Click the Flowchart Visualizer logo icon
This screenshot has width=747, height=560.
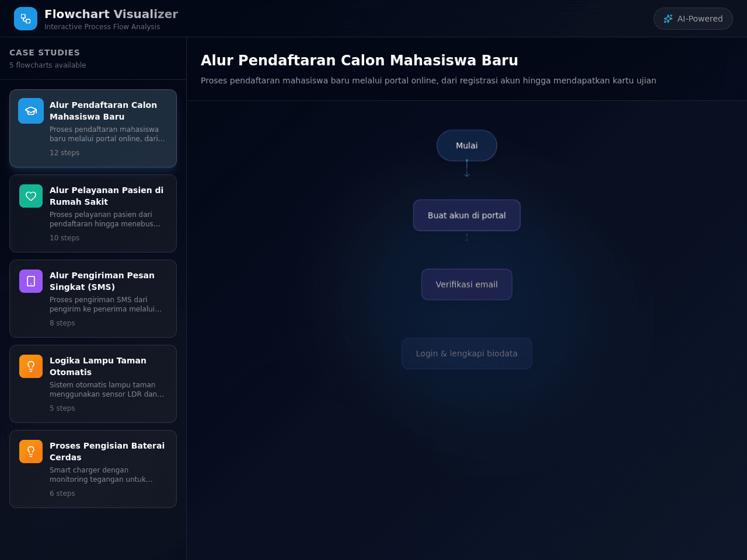(26, 19)
